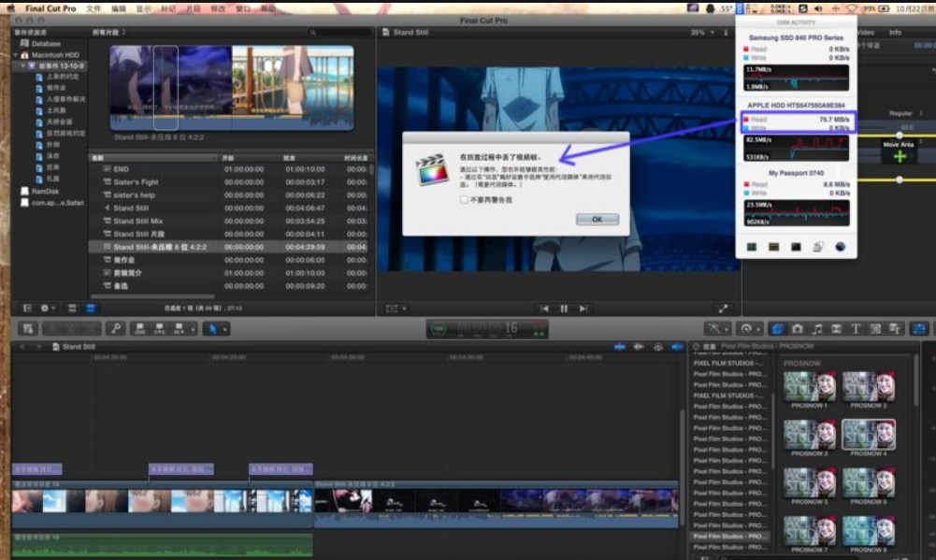Open the titles browser T icon

point(855,328)
